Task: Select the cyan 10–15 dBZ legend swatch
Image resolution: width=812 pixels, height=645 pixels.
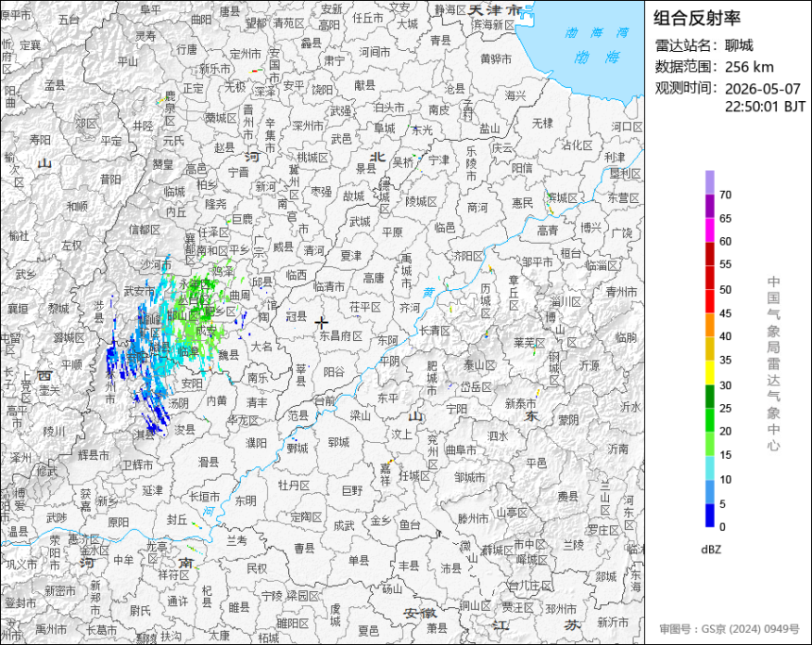Action: click(x=709, y=467)
